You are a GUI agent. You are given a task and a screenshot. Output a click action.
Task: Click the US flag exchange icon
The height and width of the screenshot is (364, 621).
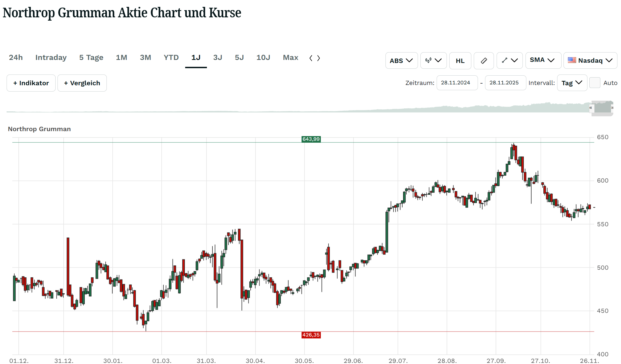pos(572,60)
